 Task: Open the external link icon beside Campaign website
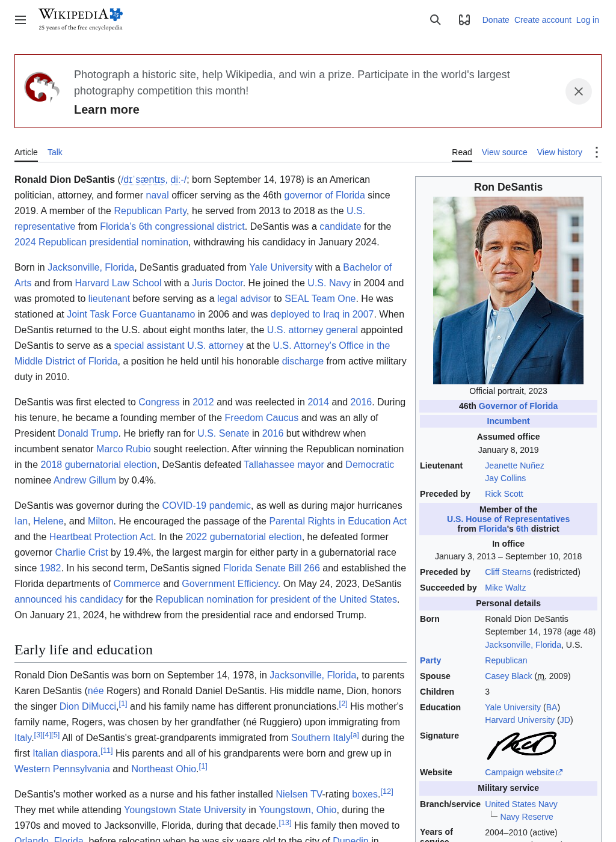[559, 772]
